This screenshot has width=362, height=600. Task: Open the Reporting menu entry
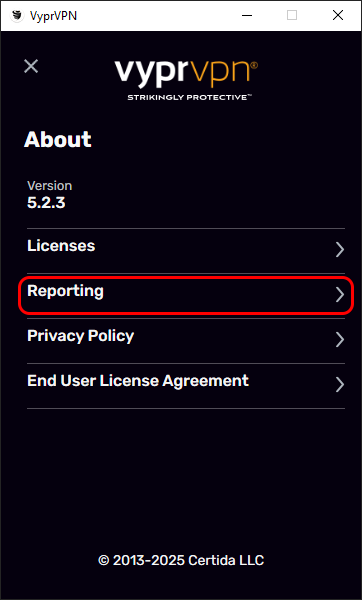(186, 295)
